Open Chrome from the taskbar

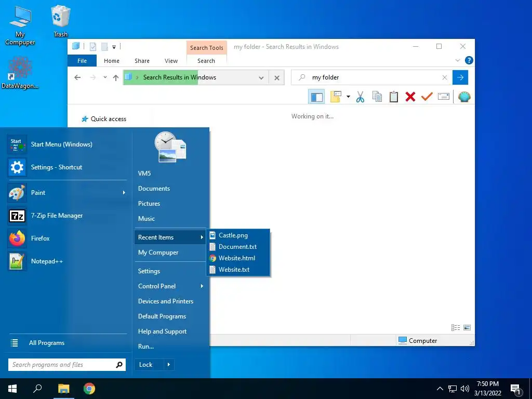point(89,389)
